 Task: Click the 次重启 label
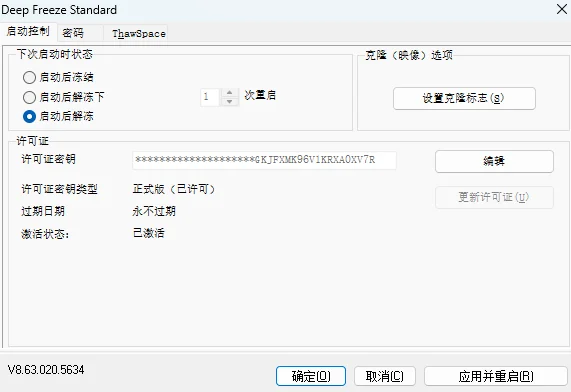260,95
